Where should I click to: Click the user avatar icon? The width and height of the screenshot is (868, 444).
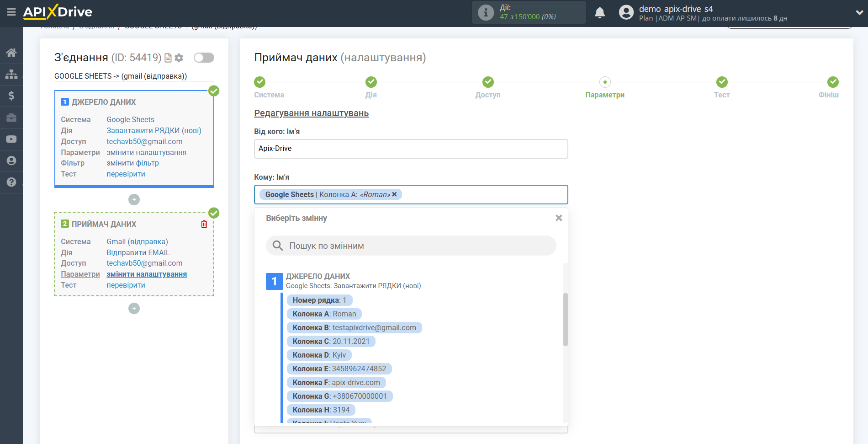(626, 12)
